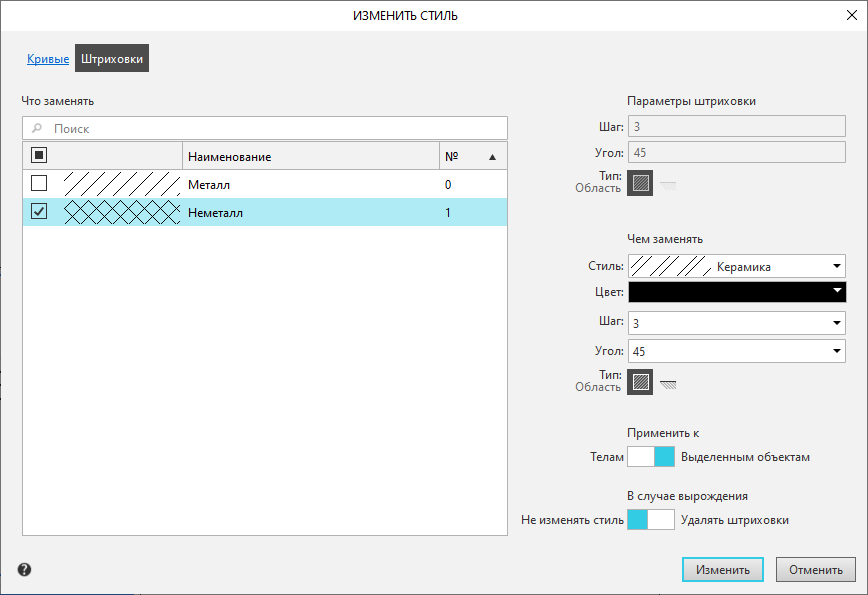Open the Стиль dropdown showing Керамика
The image size is (868, 595).
point(736,266)
